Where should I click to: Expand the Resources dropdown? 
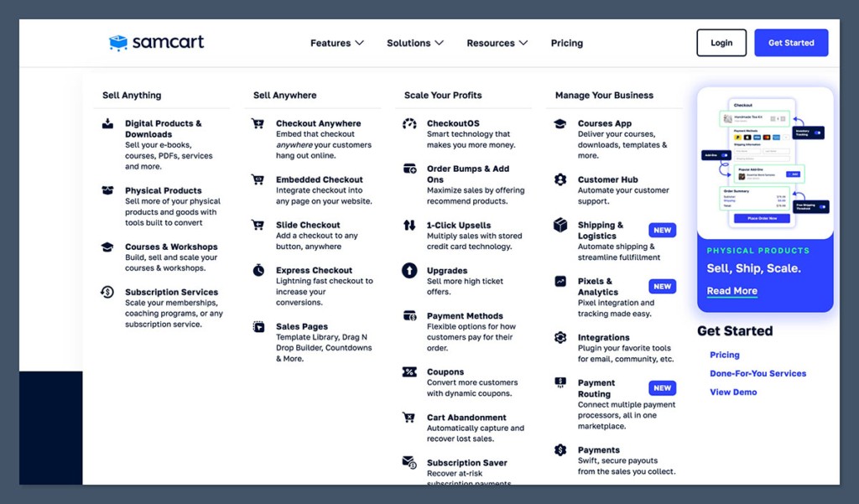pyautogui.click(x=497, y=43)
